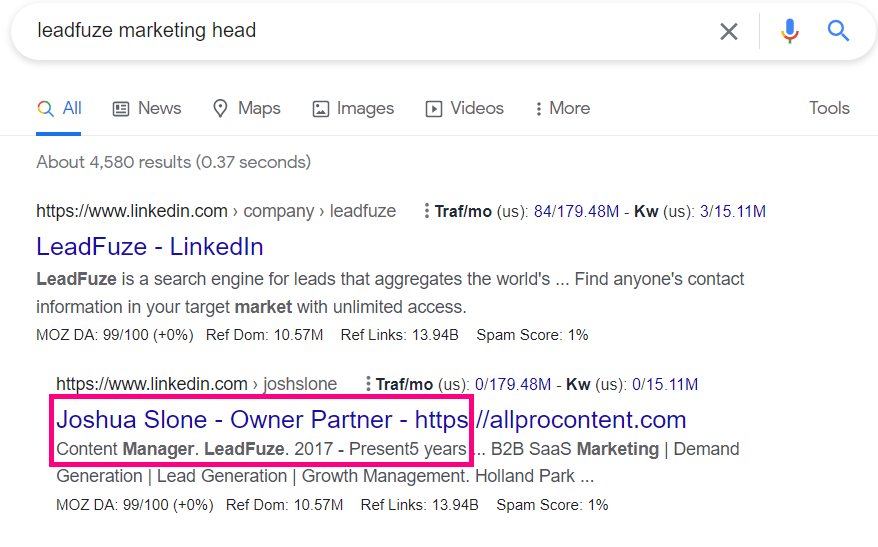Select the All tab
878x547 pixels.
[x=59, y=109]
